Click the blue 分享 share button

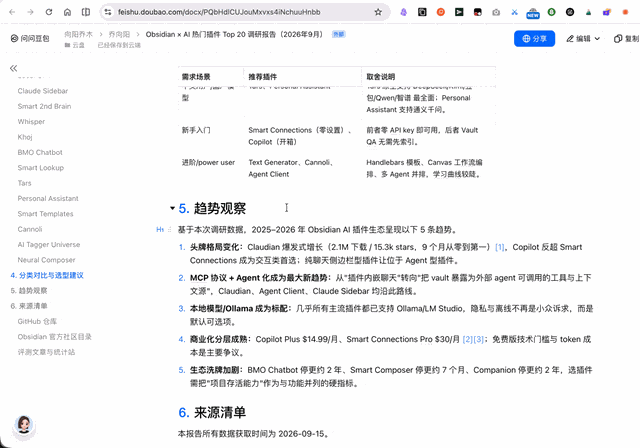[x=534, y=38]
